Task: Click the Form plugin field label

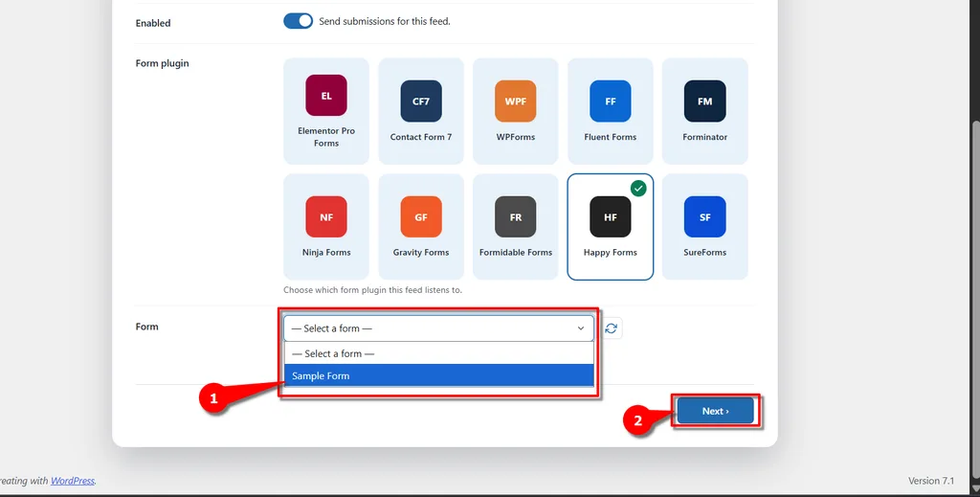Action: tap(162, 63)
